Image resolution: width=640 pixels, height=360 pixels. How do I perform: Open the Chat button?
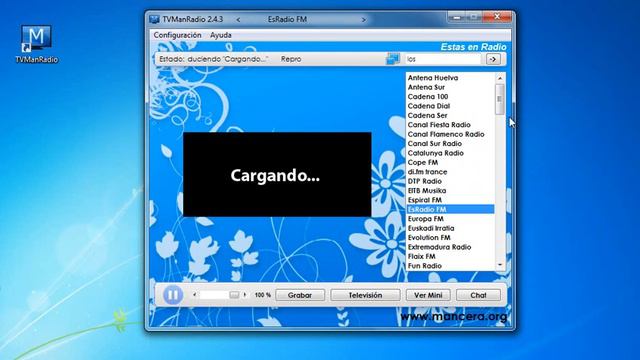[478, 295]
